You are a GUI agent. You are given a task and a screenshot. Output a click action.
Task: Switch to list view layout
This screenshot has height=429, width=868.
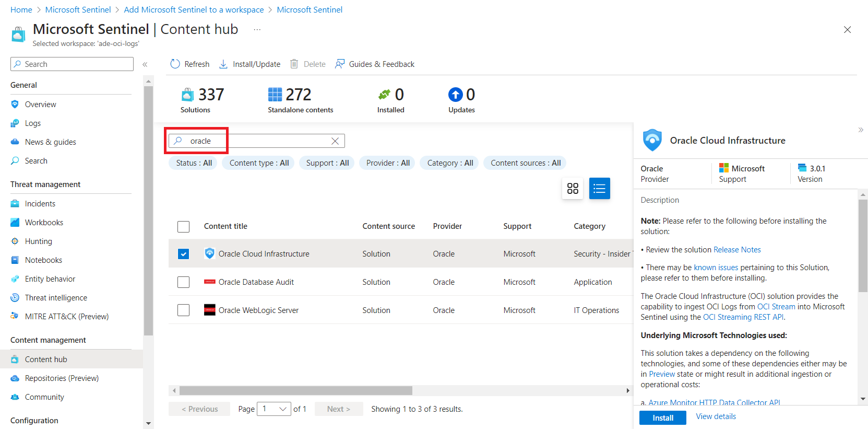click(x=599, y=188)
